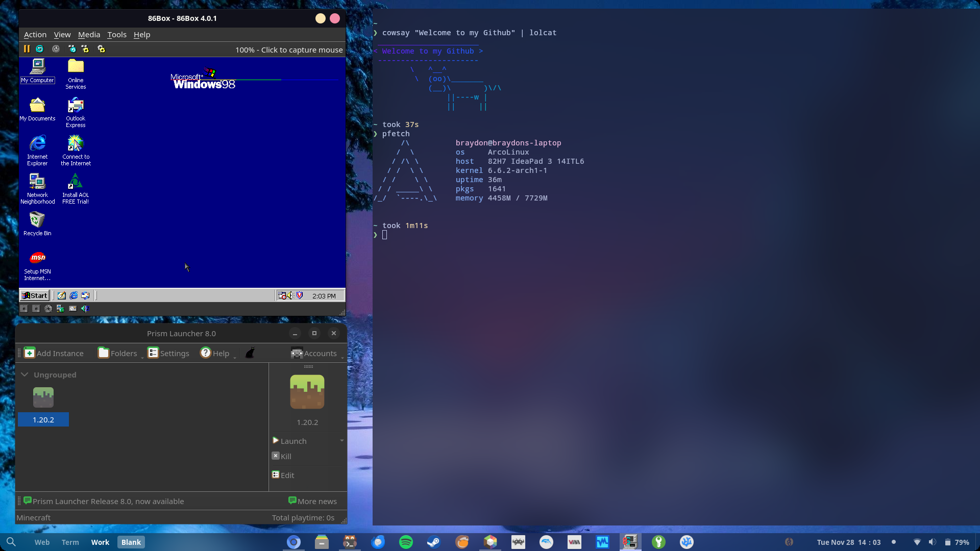
Task: Click the More news button
Action: pyautogui.click(x=312, y=501)
